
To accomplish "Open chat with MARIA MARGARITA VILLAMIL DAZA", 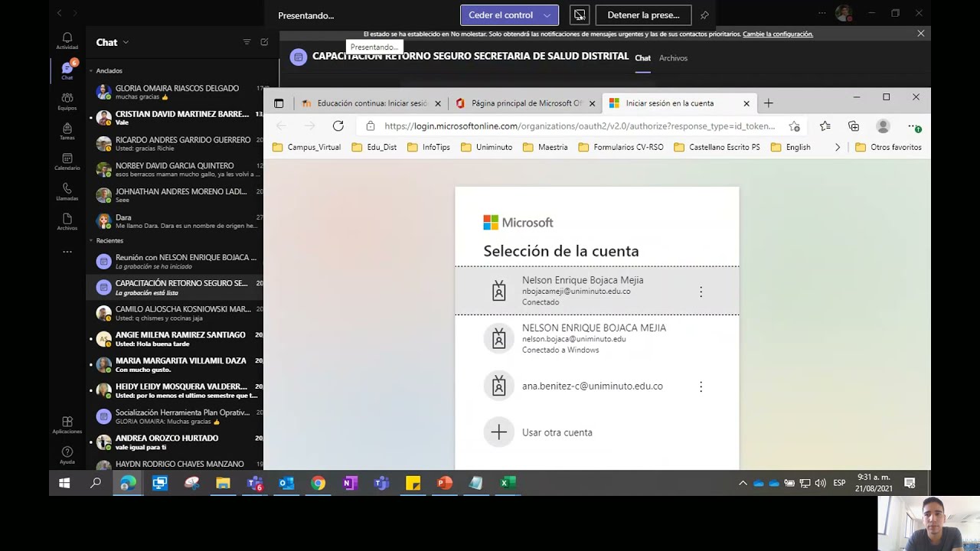I will (x=176, y=365).
